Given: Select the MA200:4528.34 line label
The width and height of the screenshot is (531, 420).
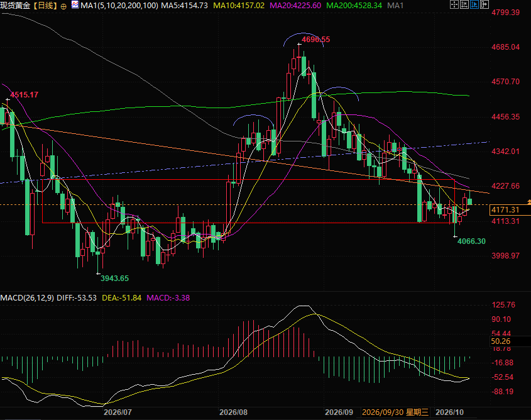Looking at the screenshot, I should pos(354,6).
